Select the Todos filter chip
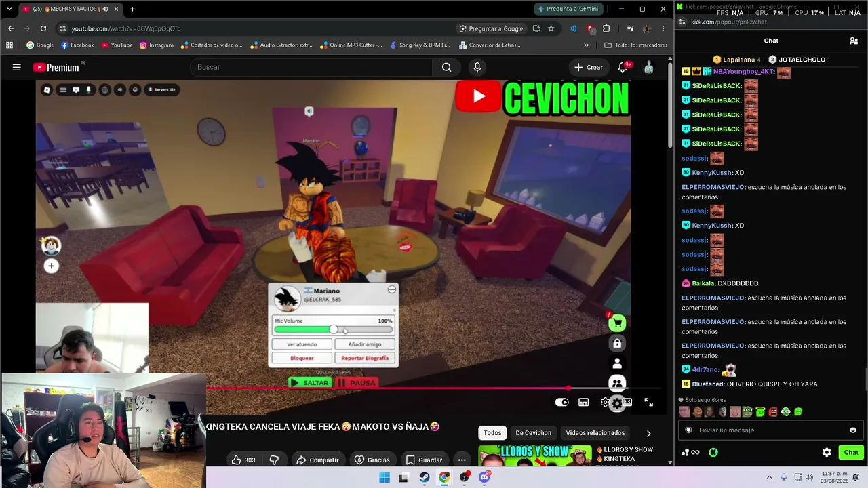This screenshot has width=868, height=488. coord(493,432)
